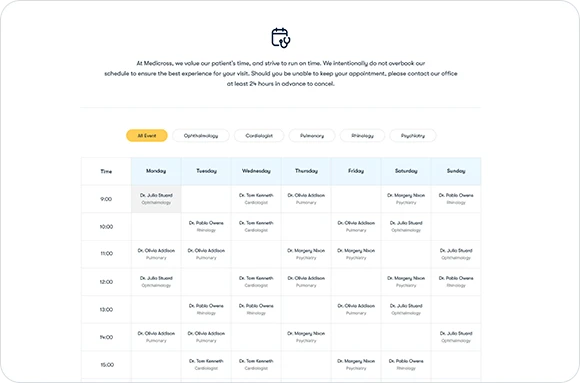Show only Psychiatry events
580x383 pixels.
point(413,135)
